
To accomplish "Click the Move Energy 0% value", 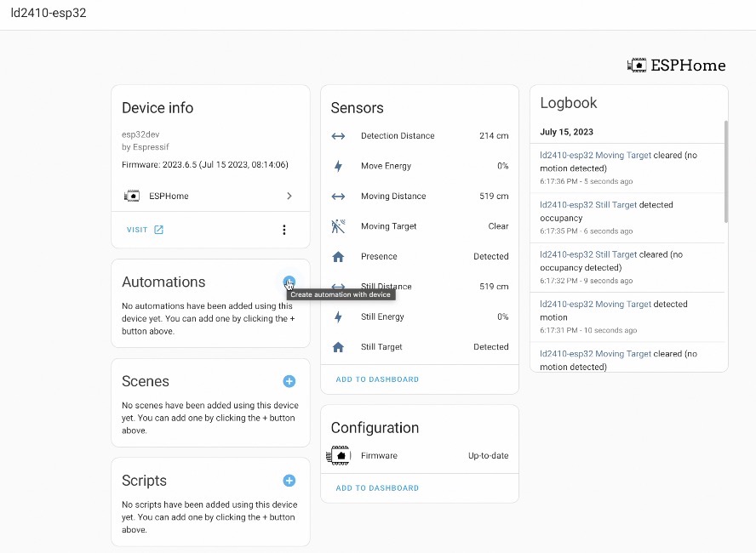I will pyautogui.click(x=503, y=166).
